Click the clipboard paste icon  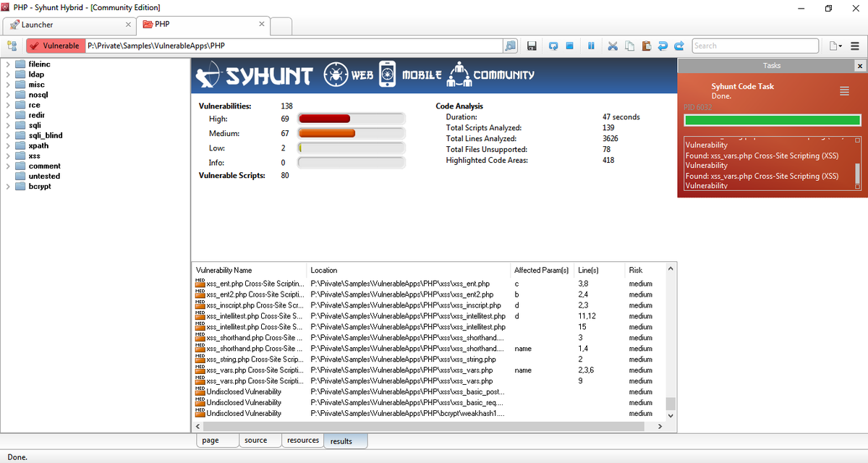pyautogui.click(x=647, y=46)
